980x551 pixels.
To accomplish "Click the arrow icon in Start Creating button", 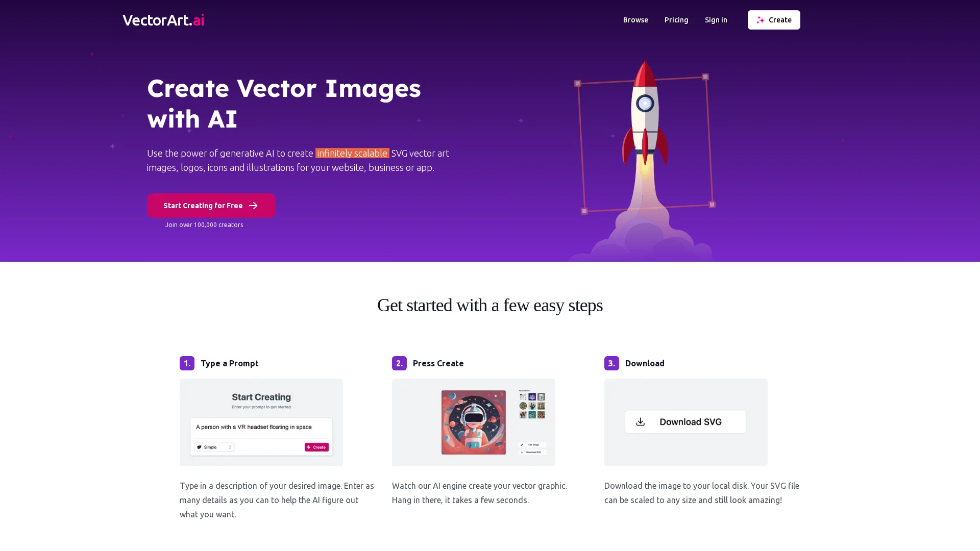I will coord(253,206).
